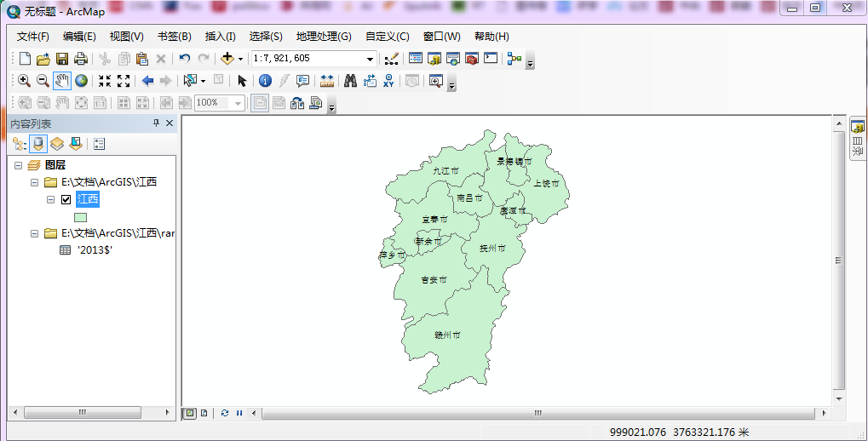
Task: Open the Python window icon
Action: tap(491, 58)
